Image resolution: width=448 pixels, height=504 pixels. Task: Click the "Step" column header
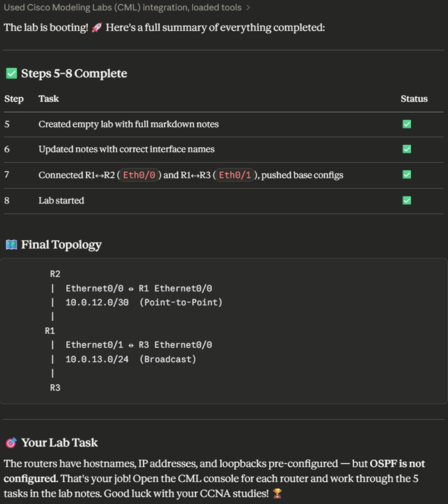[x=14, y=99]
